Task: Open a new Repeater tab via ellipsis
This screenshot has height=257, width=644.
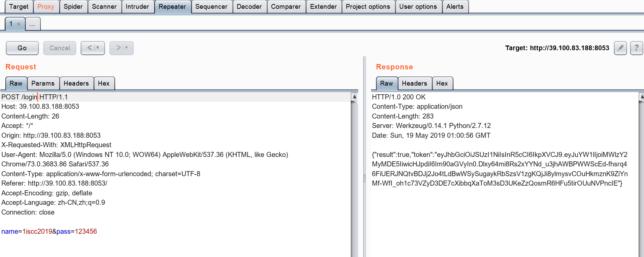Action: point(33,24)
